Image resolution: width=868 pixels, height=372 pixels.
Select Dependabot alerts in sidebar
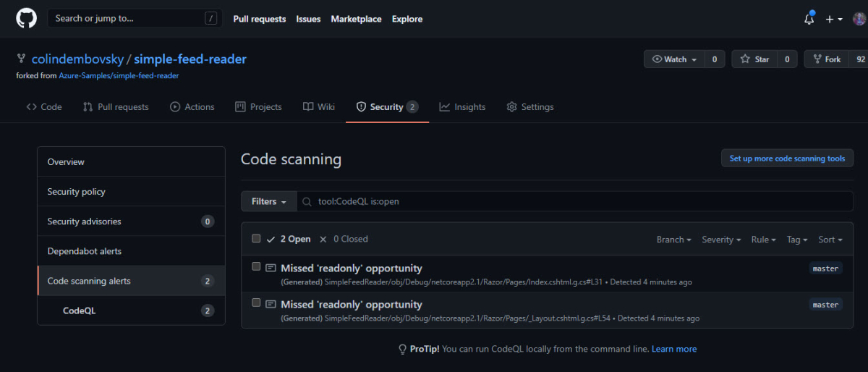point(131,251)
